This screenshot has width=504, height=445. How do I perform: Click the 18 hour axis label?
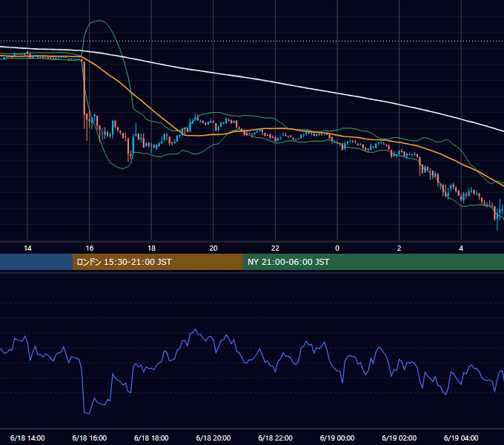(151, 248)
